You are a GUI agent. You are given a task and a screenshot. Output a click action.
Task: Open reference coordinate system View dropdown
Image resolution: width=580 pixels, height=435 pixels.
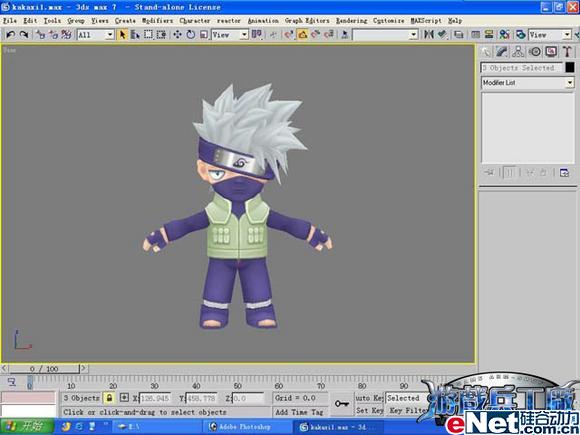click(x=230, y=35)
